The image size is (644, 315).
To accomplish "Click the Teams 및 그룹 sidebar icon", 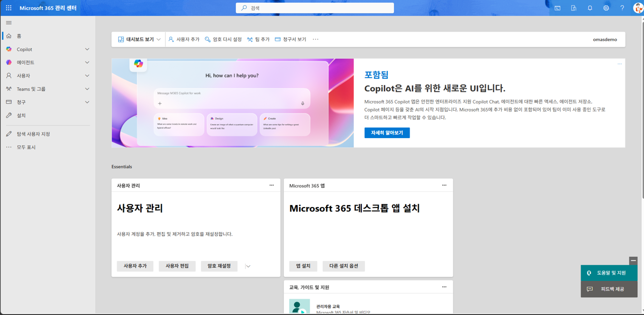I will coord(9,89).
